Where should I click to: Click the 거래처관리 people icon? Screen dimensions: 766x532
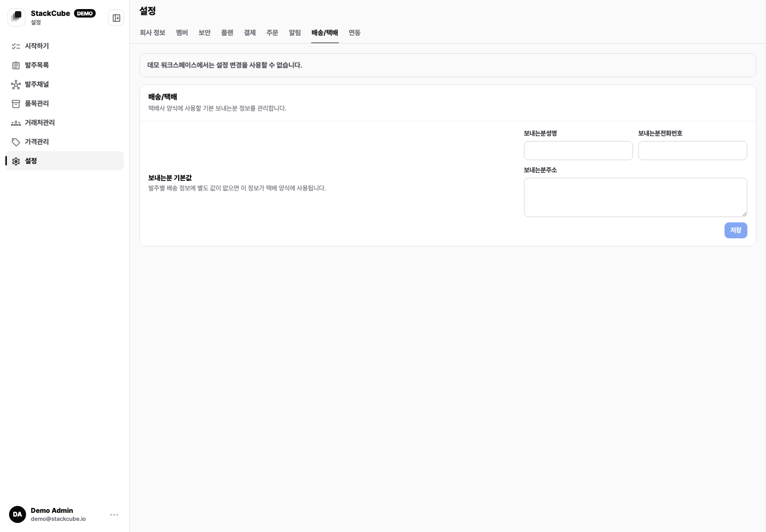pos(16,123)
